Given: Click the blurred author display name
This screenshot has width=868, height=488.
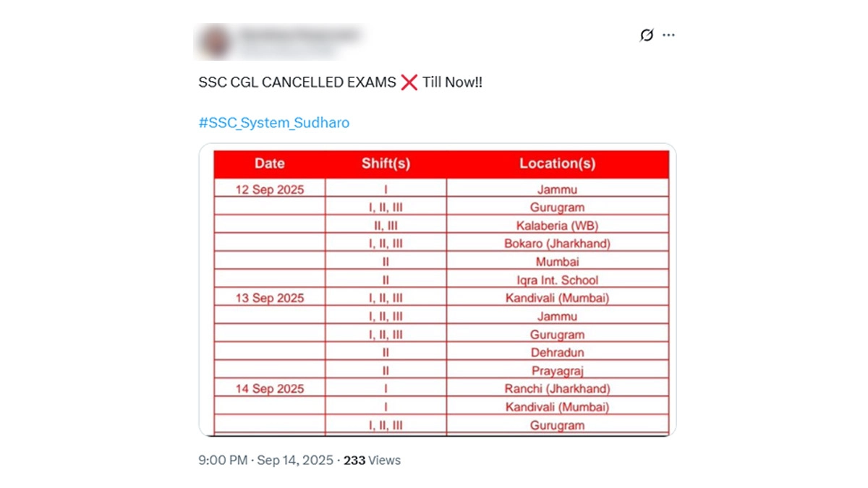Looking at the screenshot, I should point(297,34).
